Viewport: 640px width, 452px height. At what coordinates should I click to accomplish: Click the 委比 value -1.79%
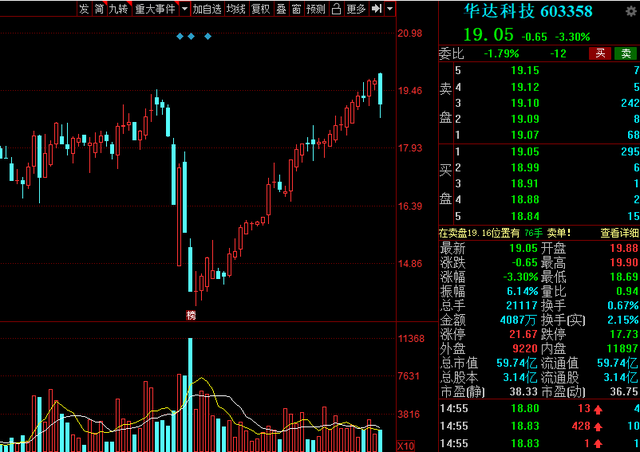point(501,53)
